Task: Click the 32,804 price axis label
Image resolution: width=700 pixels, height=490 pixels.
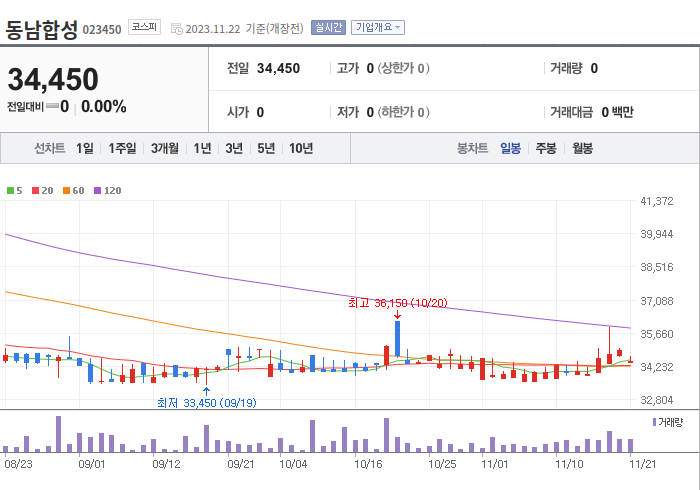Action: click(657, 400)
